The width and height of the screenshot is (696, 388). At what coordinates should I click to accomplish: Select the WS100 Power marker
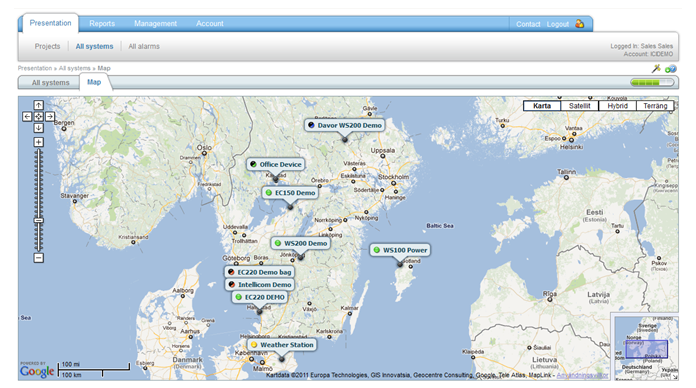pyautogui.click(x=400, y=250)
